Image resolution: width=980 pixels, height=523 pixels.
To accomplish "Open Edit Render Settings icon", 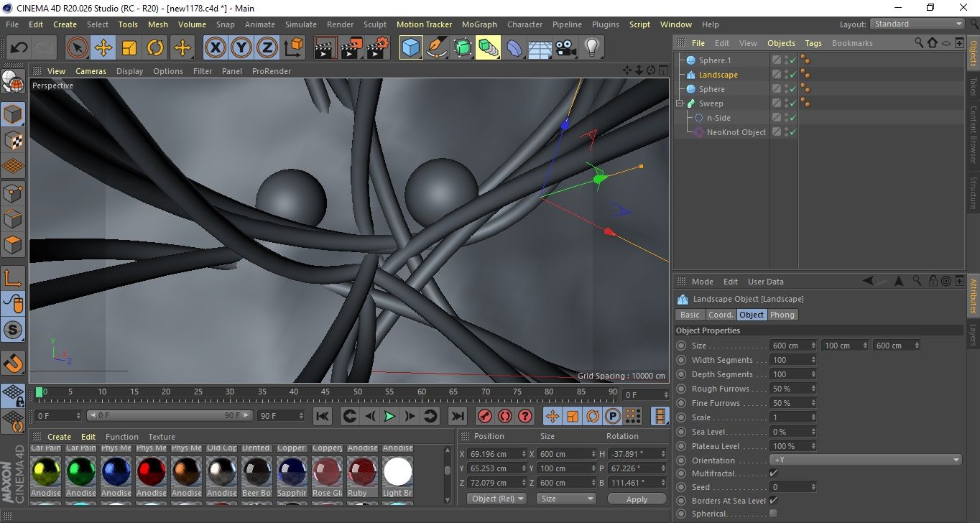I will pyautogui.click(x=378, y=48).
